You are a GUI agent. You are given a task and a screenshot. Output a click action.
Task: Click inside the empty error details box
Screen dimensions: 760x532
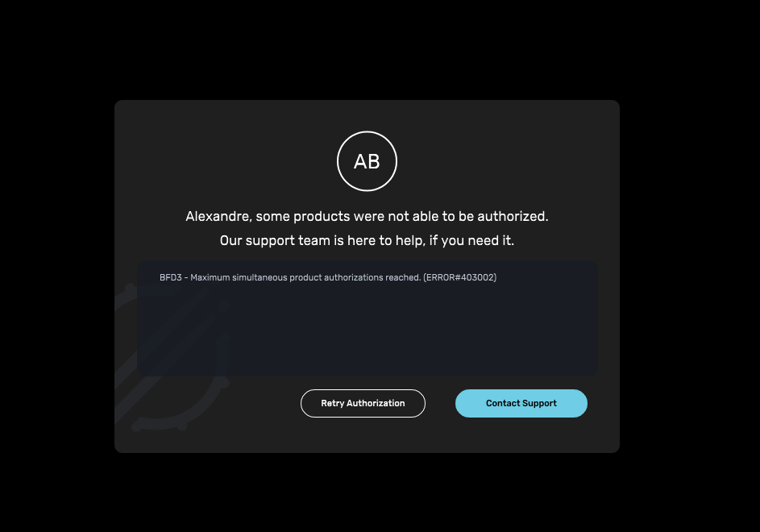[367, 330]
